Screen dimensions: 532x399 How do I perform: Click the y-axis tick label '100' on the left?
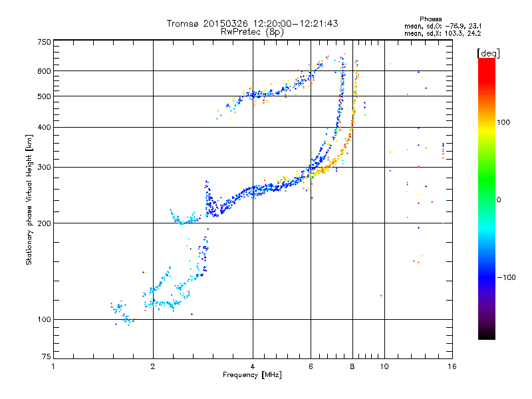[x=45, y=319]
